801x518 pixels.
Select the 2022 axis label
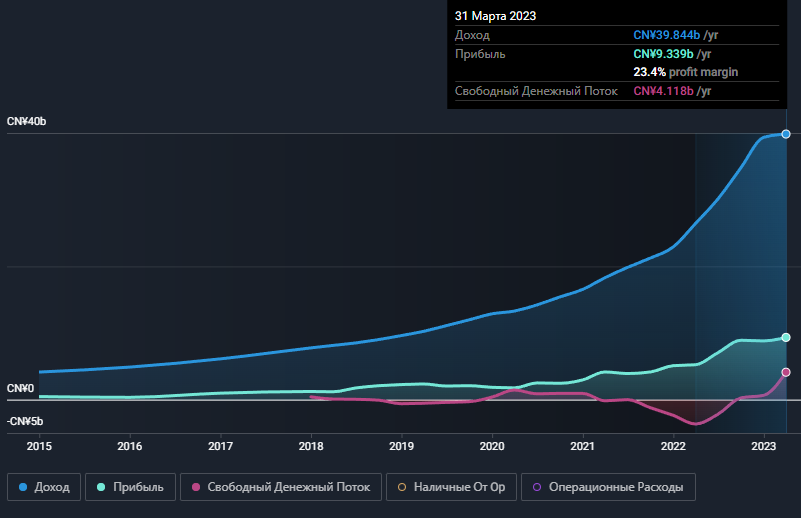click(x=673, y=446)
